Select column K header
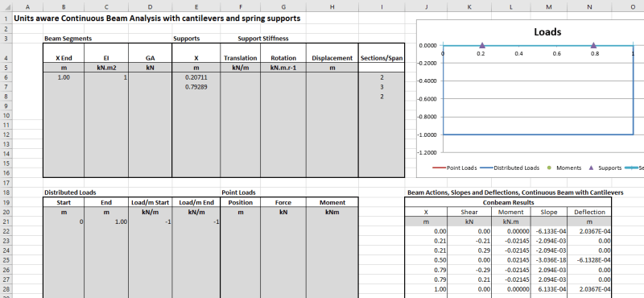The width and height of the screenshot is (644, 298). point(469,6)
